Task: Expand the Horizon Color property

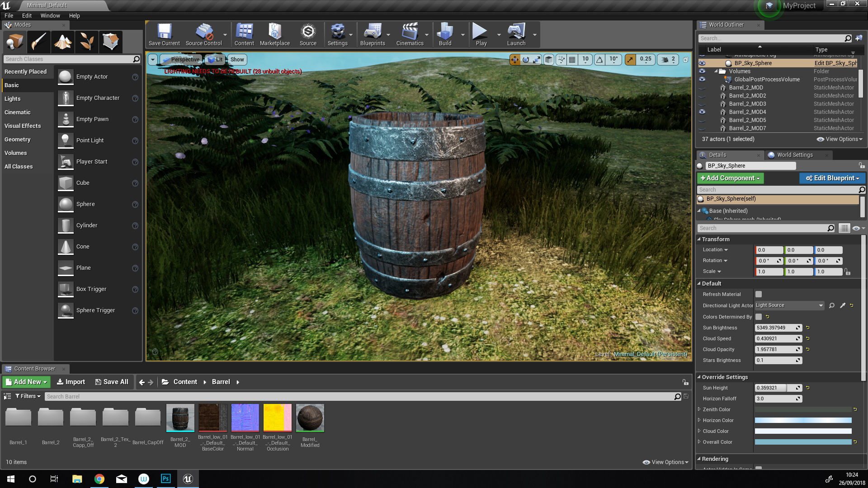Action: pyautogui.click(x=699, y=420)
